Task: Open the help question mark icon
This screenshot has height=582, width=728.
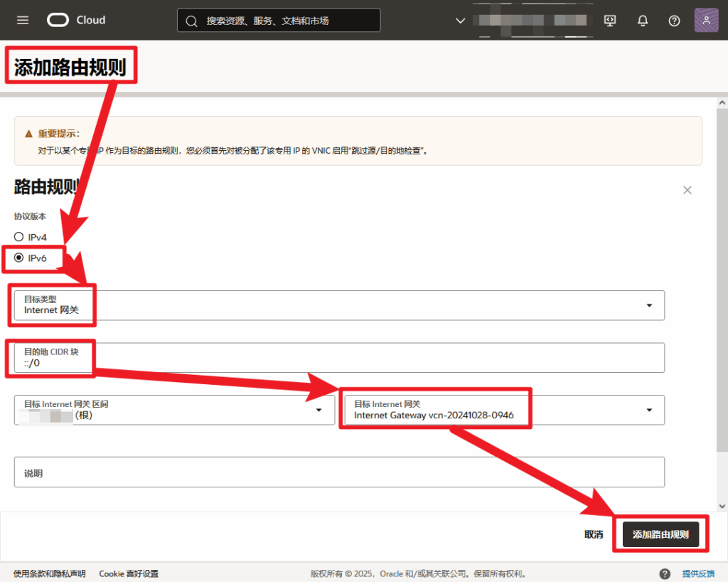Action: [674, 21]
